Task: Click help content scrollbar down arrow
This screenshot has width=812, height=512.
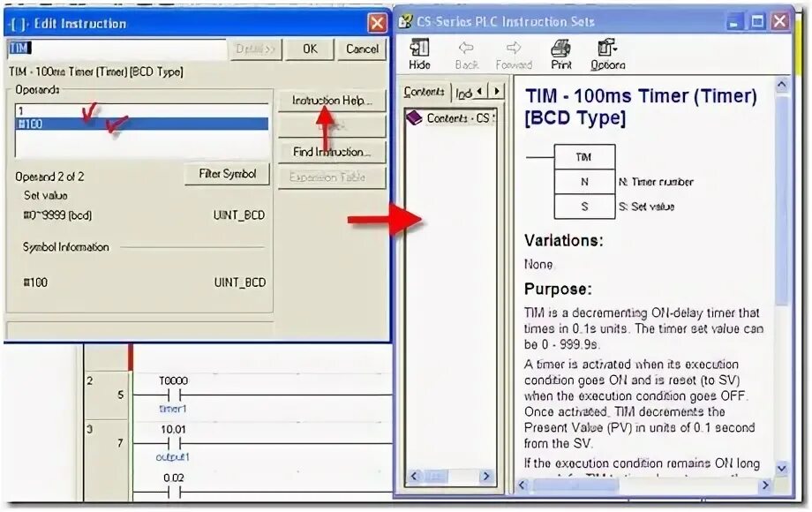Action: 782,469
